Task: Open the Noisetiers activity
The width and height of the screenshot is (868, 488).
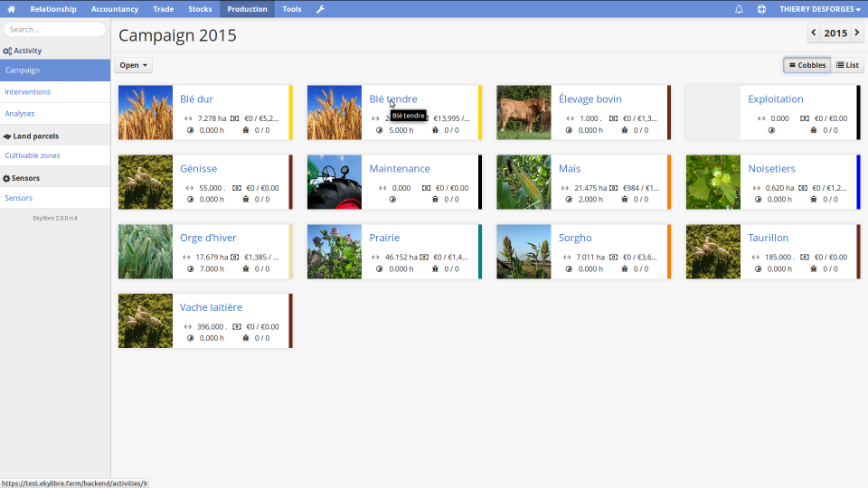Action: [771, 168]
